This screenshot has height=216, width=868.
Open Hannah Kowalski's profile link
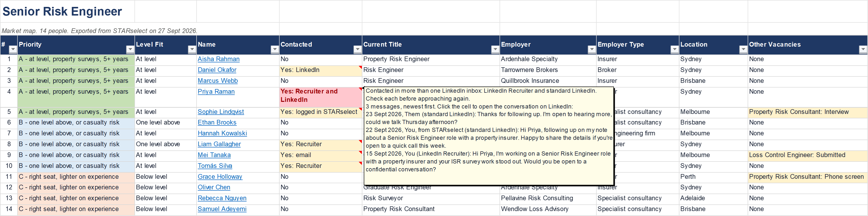222,133
